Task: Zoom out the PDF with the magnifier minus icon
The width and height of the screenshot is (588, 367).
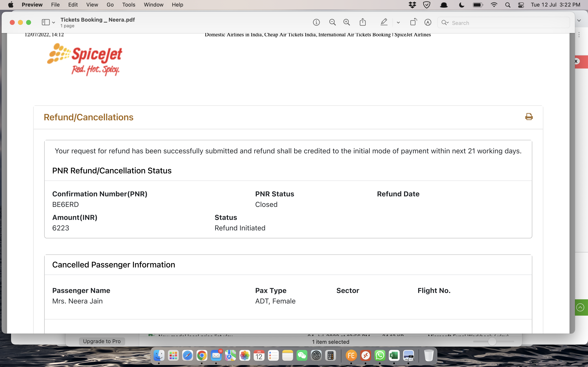Action: tap(332, 23)
